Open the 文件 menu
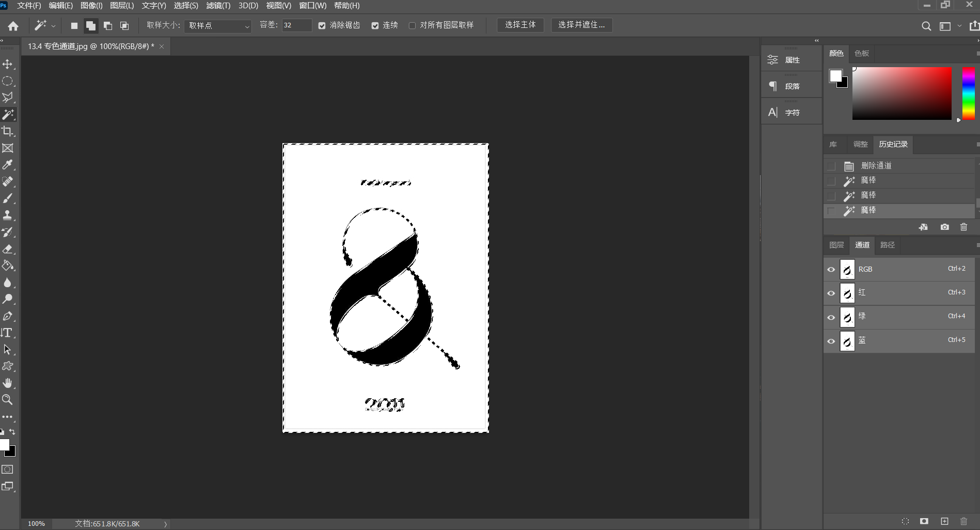Viewport: 980px width, 530px height. click(29, 6)
